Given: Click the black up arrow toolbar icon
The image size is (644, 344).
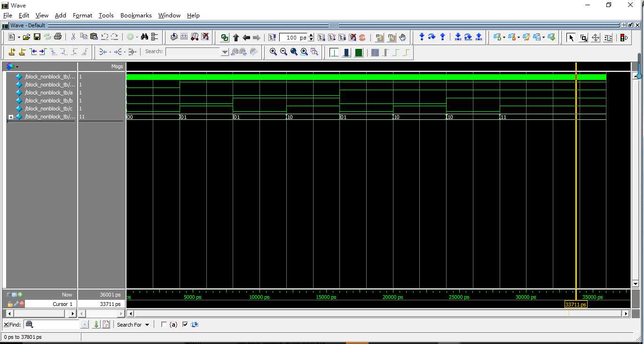Looking at the screenshot, I should [236, 38].
